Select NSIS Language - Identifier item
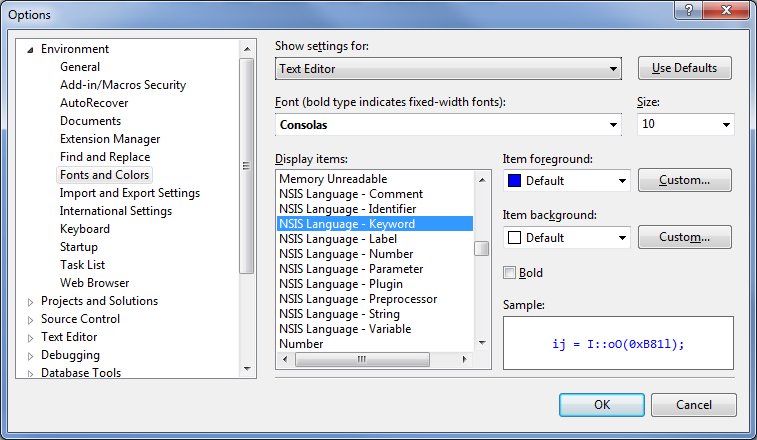The width and height of the screenshot is (757, 440). tap(375, 209)
